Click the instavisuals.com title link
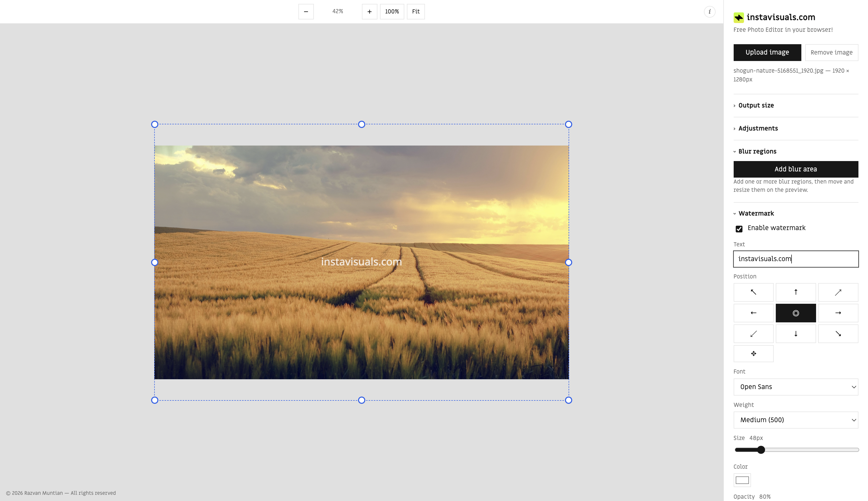 [x=781, y=17]
